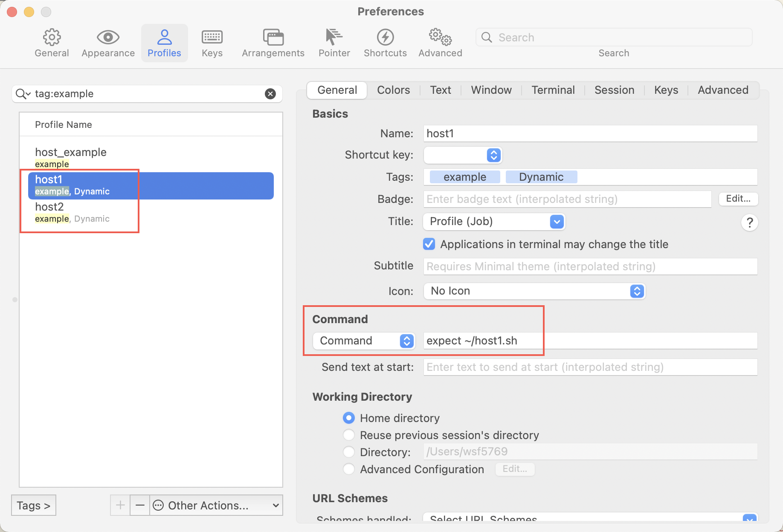Viewport: 783px width, 532px height.
Task: Switch to the Terminal tab
Action: [x=553, y=90]
